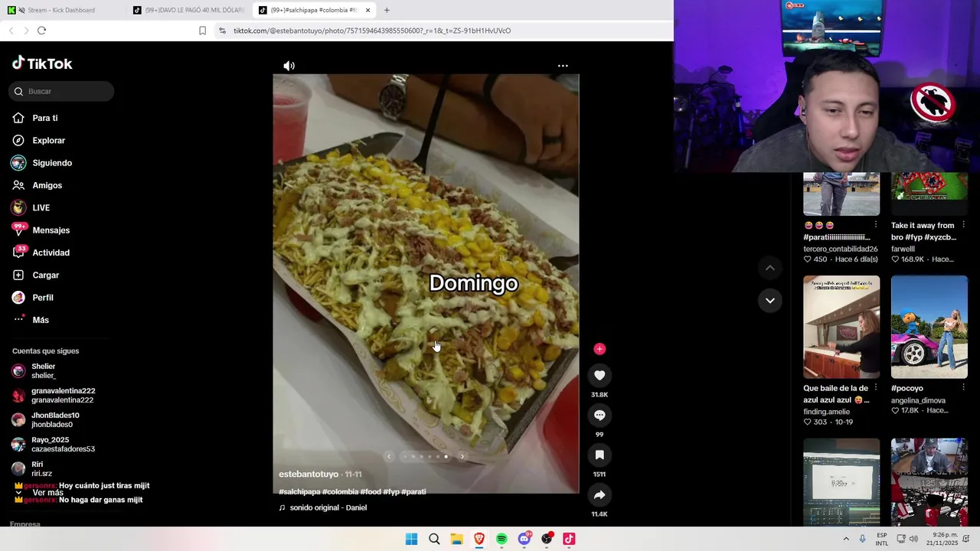Open OBS Studio from taskbar
980x551 pixels.
[x=547, y=540]
